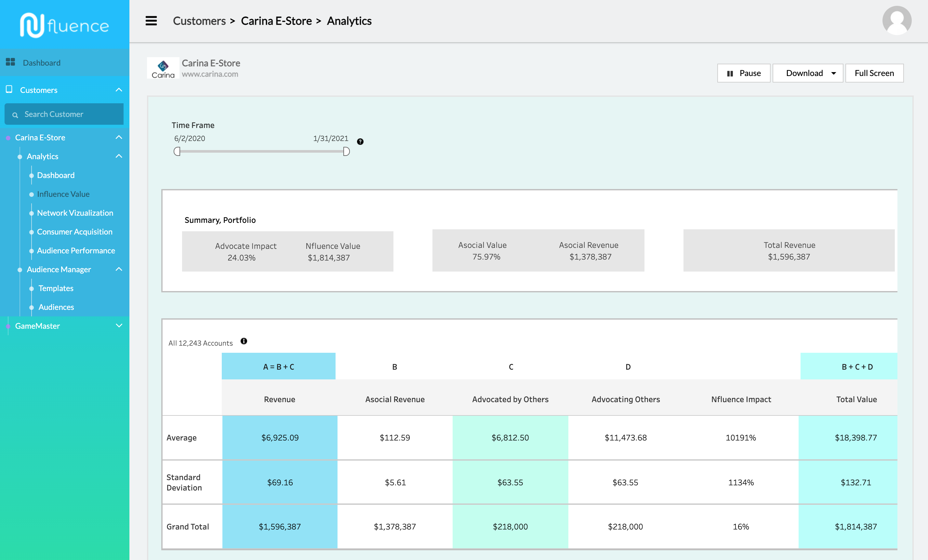This screenshot has width=928, height=560.
Task: Collapse the Customers section chevron
Action: (x=119, y=90)
